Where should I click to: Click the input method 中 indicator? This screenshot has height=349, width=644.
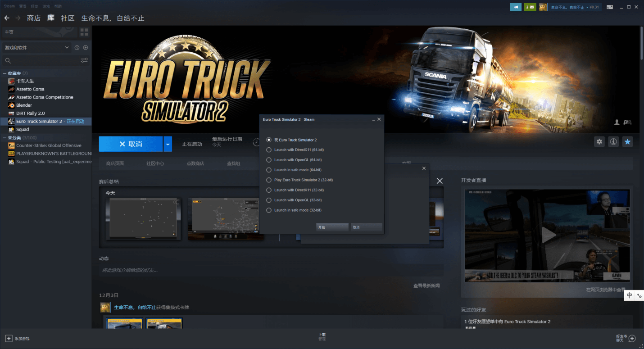point(630,295)
